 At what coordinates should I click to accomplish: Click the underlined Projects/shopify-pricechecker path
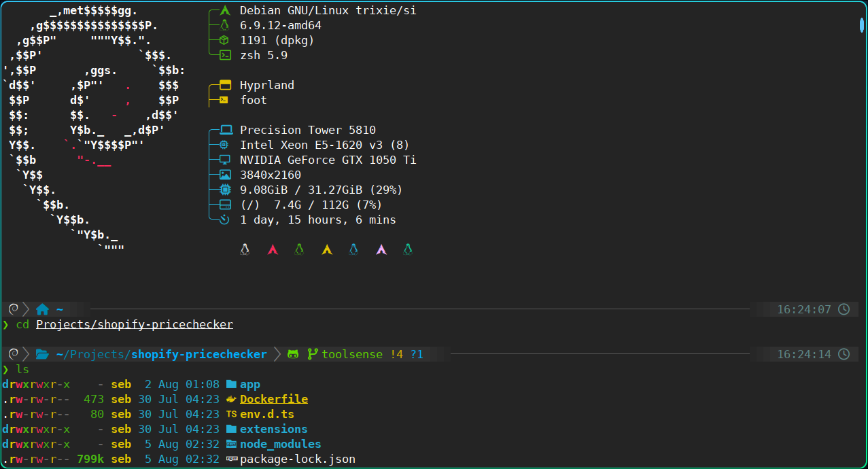pyautogui.click(x=135, y=324)
